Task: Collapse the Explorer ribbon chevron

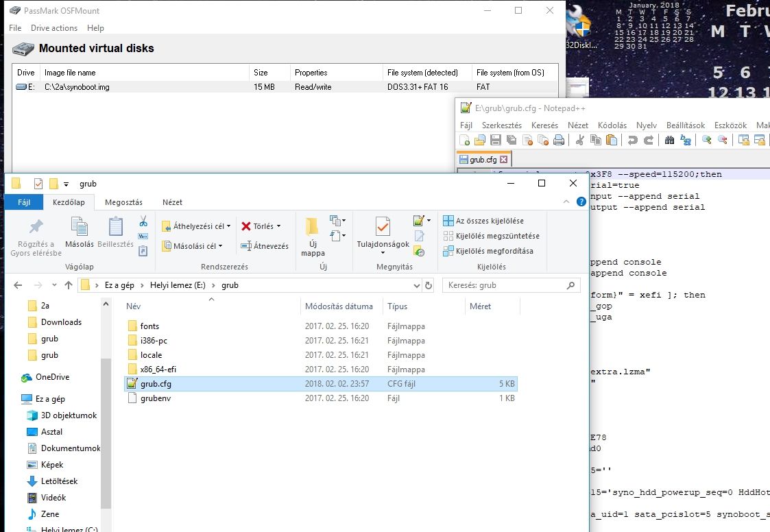Action: [x=566, y=202]
